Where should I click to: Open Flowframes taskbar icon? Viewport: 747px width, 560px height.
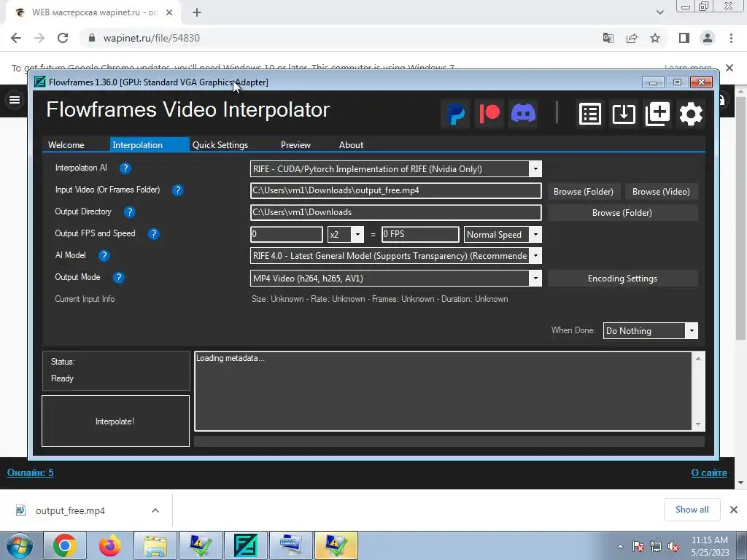246,545
